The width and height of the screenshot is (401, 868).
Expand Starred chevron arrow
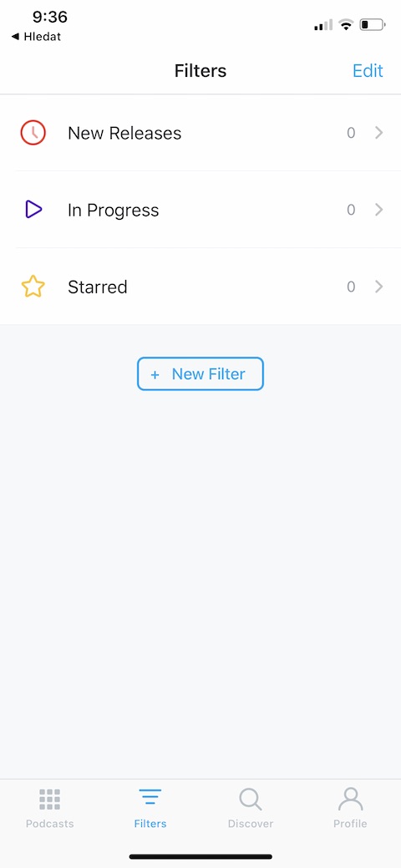[x=378, y=287]
